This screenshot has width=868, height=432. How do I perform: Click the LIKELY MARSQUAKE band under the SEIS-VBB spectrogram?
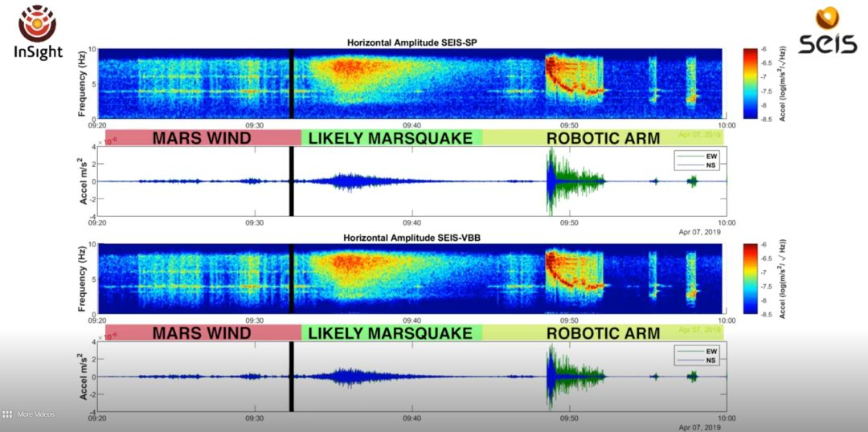click(391, 333)
